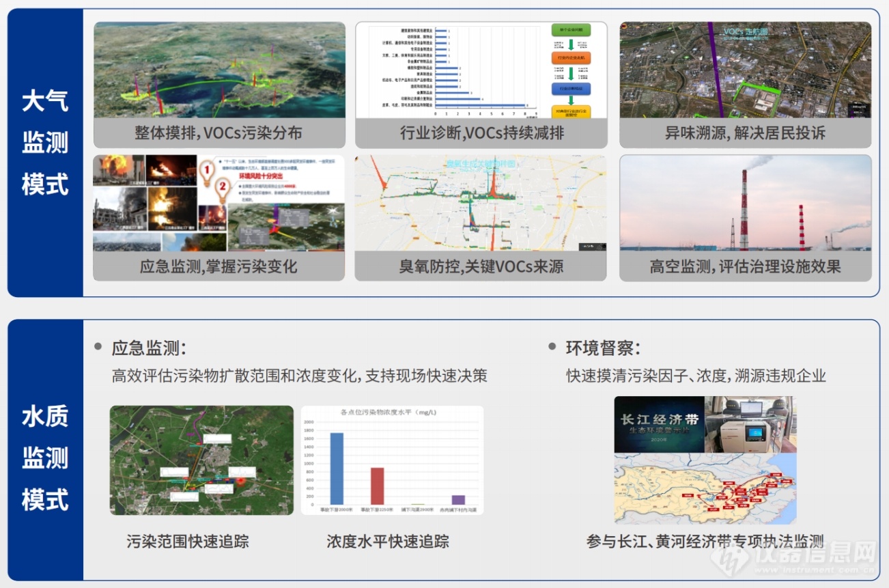
Task: Open the 长江经济带 video frame image
Action: coord(659,424)
